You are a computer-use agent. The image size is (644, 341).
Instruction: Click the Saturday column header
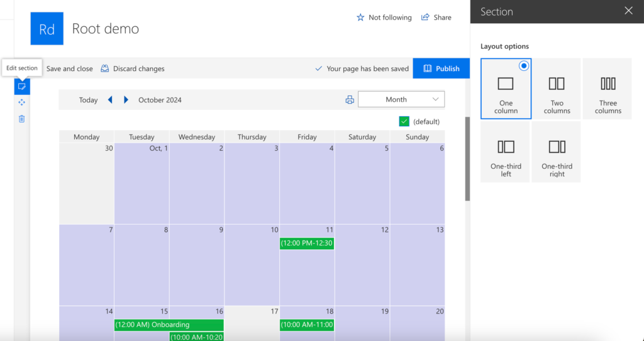(362, 137)
